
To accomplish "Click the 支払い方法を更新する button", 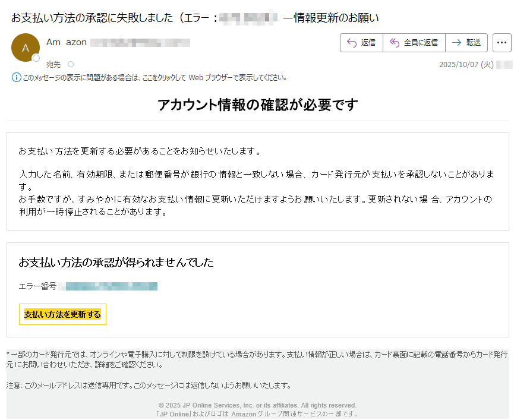I will [61, 315].
